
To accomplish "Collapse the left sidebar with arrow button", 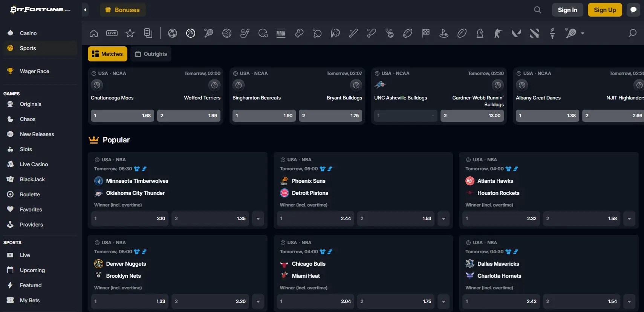I will click(86, 10).
